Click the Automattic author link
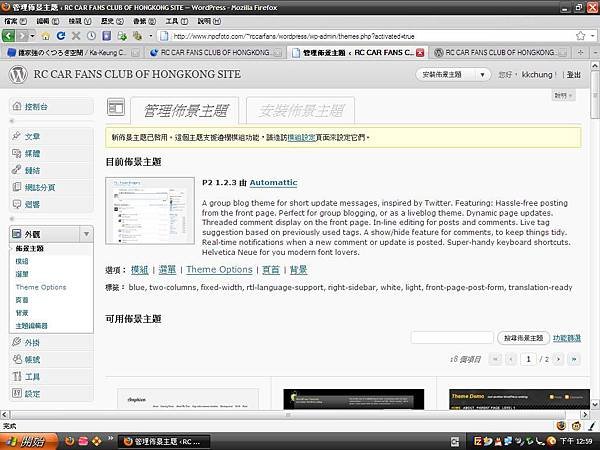600x450 pixels. click(x=273, y=183)
